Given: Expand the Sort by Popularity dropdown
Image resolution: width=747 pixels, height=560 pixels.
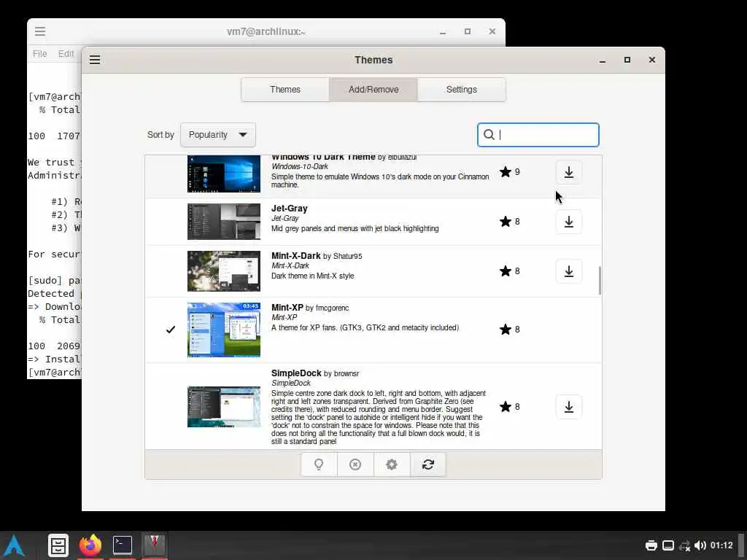Looking at the screenshot, I should pos(217,135).
